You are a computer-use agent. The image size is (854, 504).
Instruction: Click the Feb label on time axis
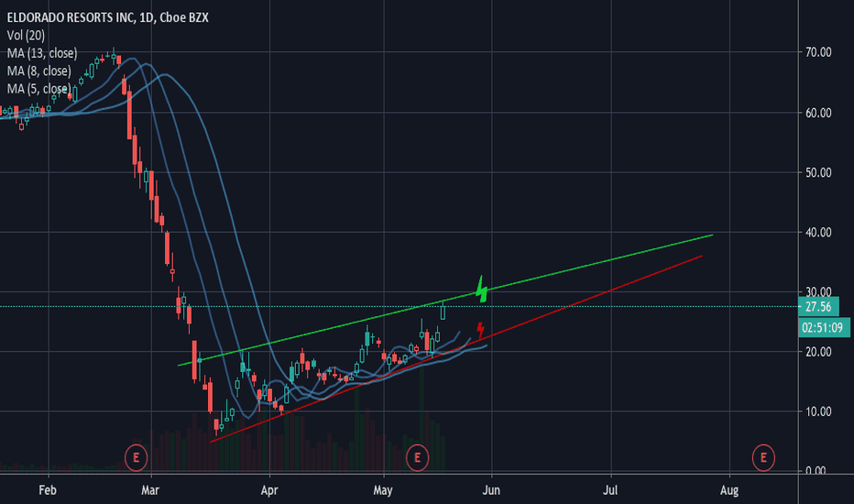click(x=48, y=490)
